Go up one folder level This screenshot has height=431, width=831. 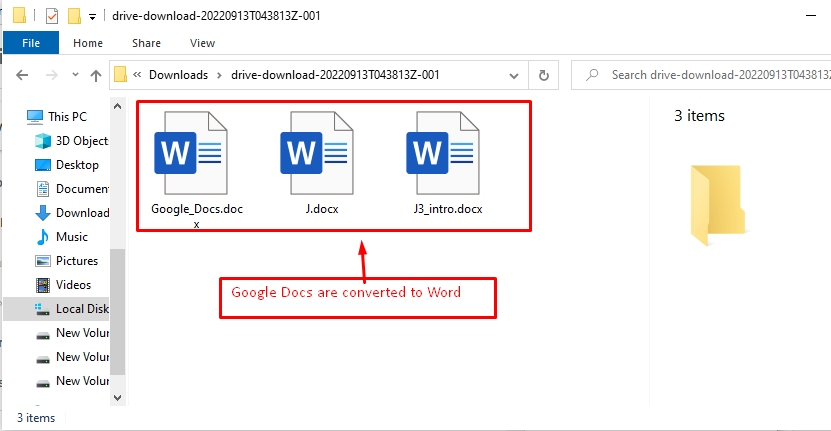pos(96,75)
